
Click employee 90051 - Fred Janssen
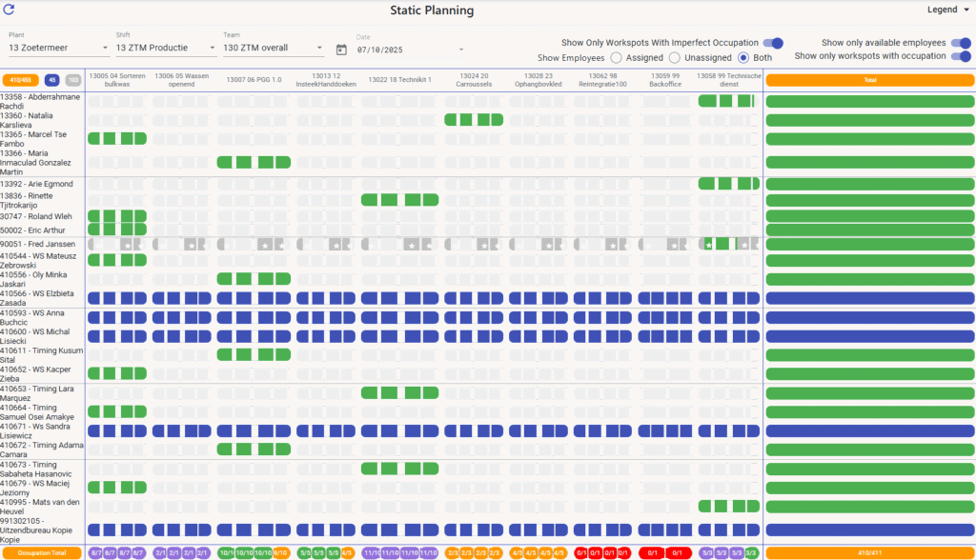(38, 245)
